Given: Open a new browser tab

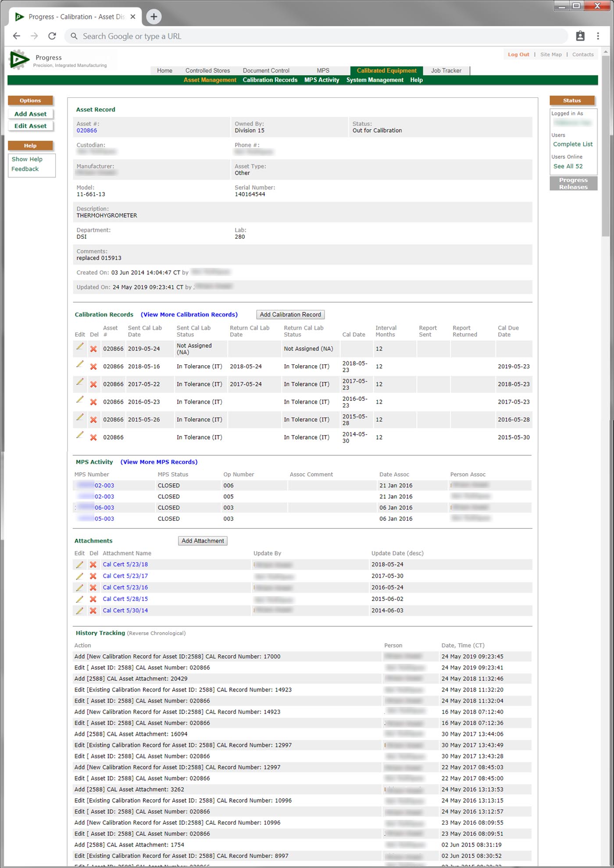Looking at the screenshot, I should click(153, 17).
